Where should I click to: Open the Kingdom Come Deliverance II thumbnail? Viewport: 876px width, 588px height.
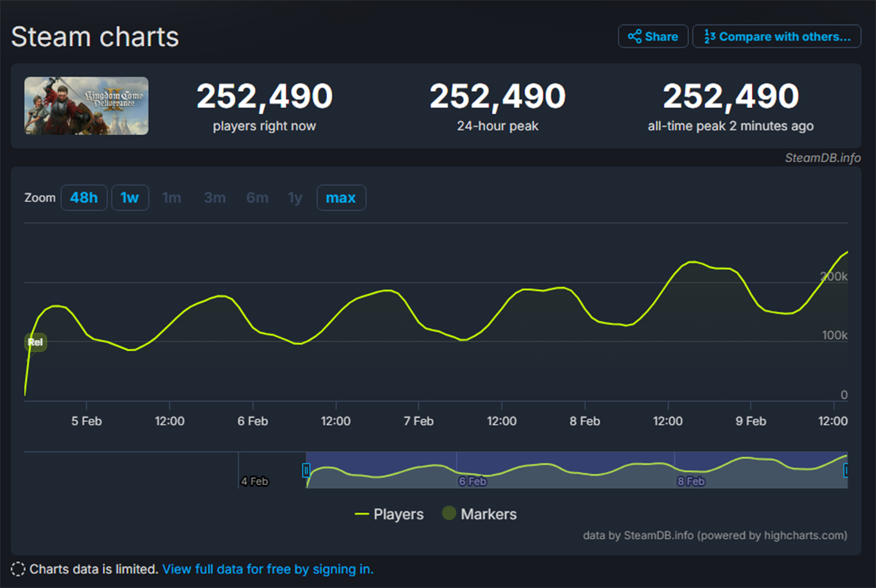tap(86, 106)
